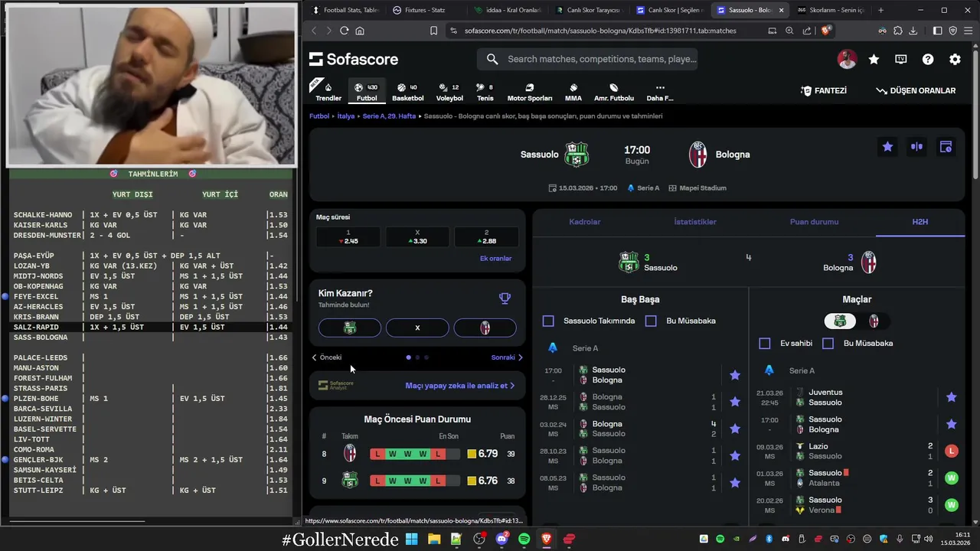Open Discord from the taskbar

pos(501,540)
